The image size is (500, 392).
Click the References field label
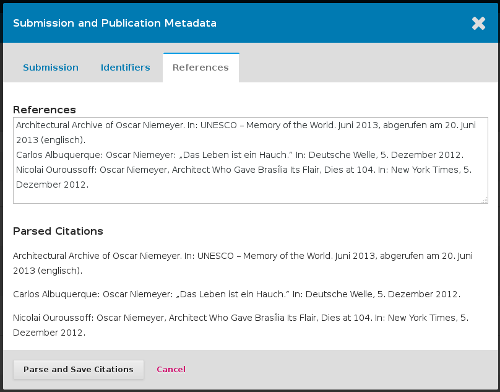(45, 110)
